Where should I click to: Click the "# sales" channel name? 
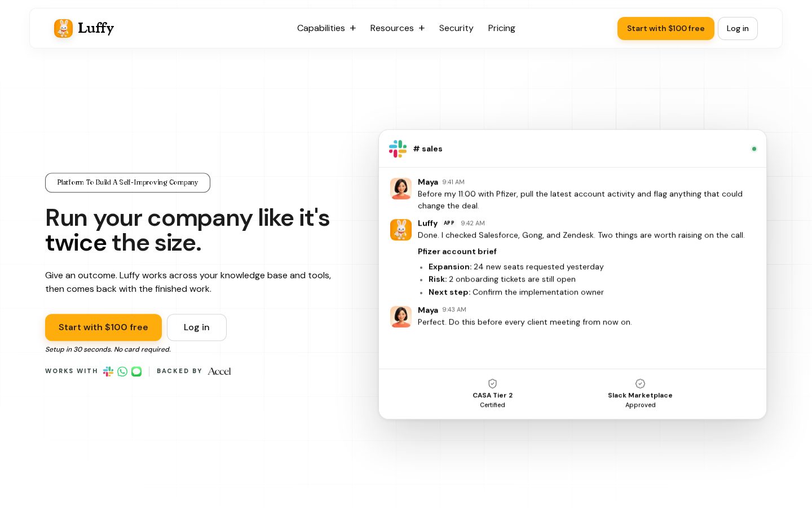[x=427, y=149]
